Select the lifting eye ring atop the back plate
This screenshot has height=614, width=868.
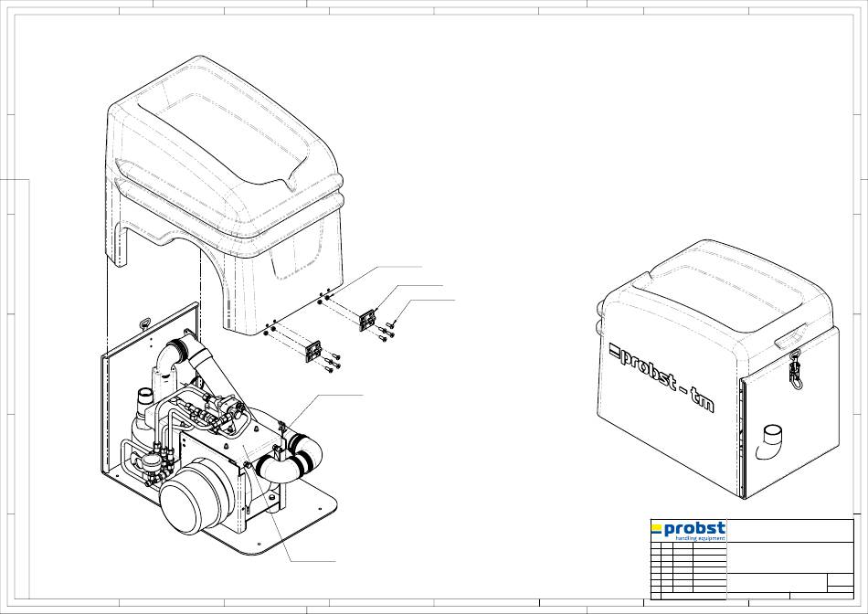[x=146, y=323]
